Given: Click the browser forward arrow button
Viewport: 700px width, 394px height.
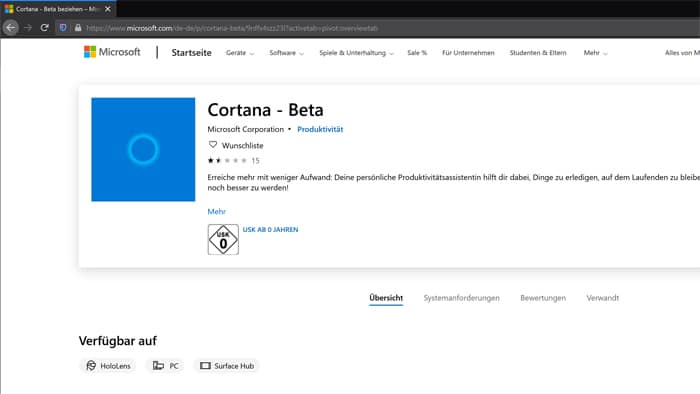Looking at the screenshot, I should (x=28, y=28).
